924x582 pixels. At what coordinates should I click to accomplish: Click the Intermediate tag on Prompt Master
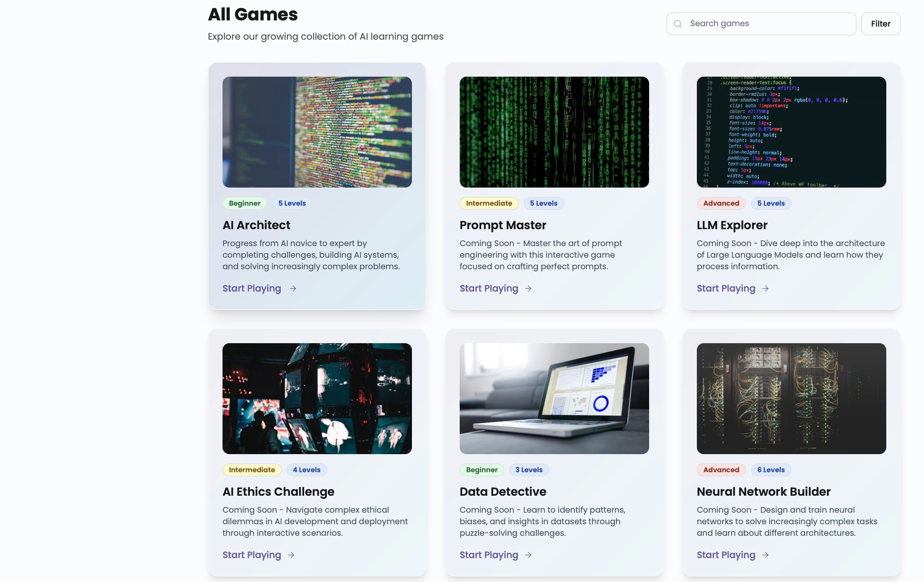[x=489, y=203]
